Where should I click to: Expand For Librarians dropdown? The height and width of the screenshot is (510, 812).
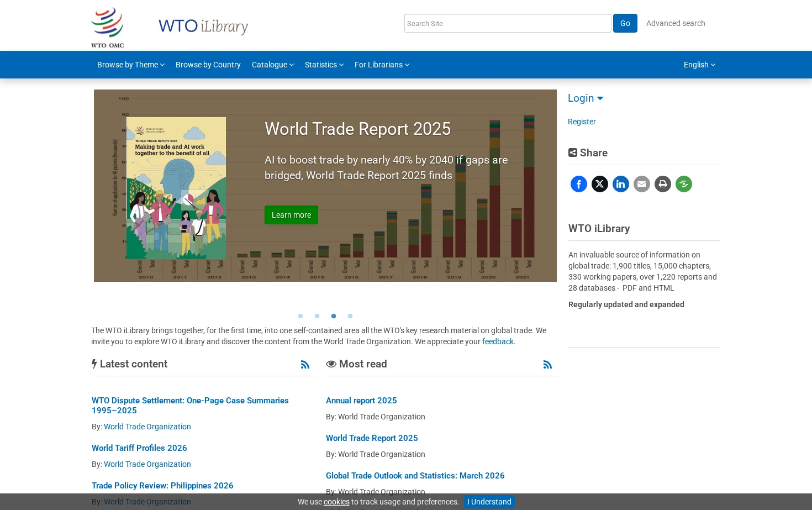click(x=382, y=65)
